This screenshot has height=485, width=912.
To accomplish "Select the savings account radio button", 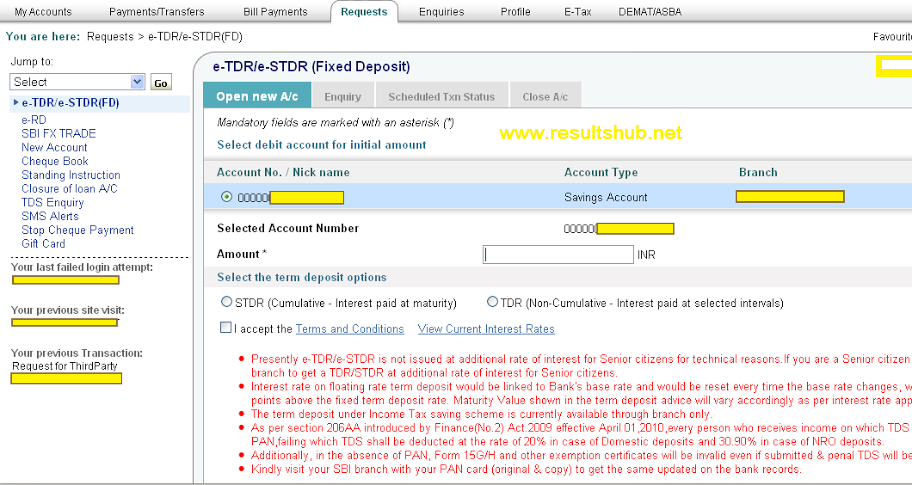I will tap(227, 197).
